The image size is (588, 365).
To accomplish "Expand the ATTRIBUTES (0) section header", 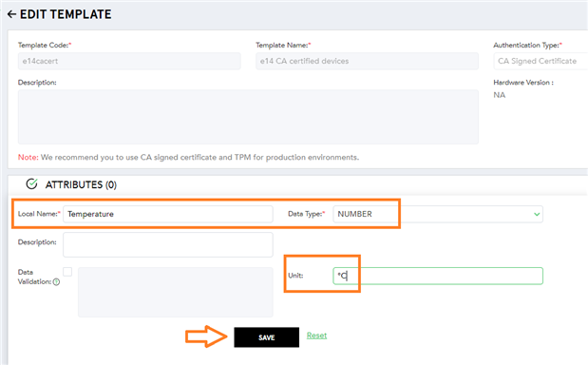I will click(81, 184).
